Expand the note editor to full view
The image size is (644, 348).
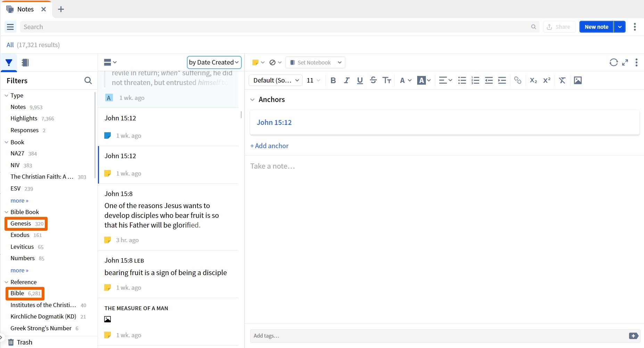pos(625,62)
